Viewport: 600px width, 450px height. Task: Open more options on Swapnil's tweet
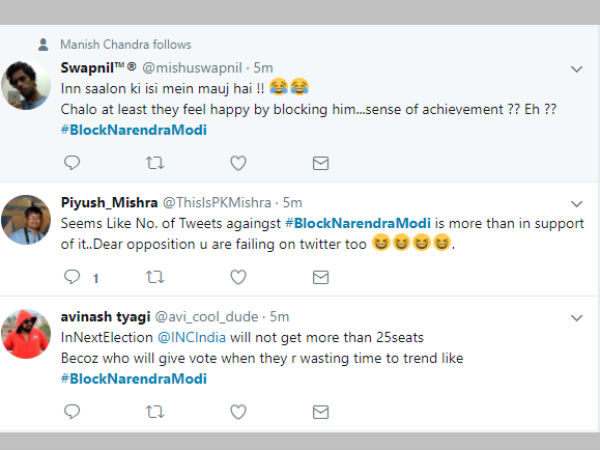click(x=576, y=69)
